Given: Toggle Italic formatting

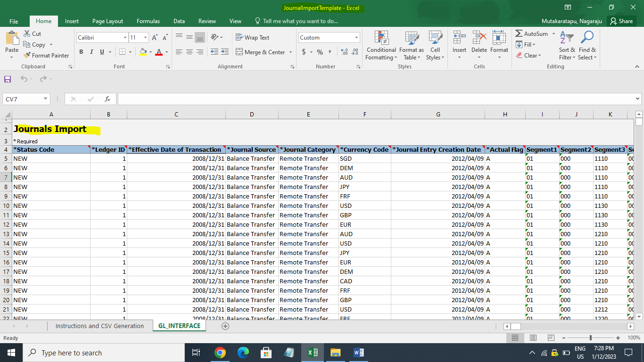Looking at the screenshot, I should (x=91, y=52).
